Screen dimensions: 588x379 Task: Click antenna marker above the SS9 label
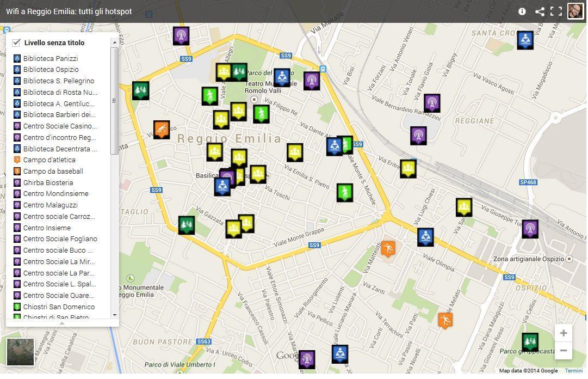pyautogui.click(x=181, y=35)
